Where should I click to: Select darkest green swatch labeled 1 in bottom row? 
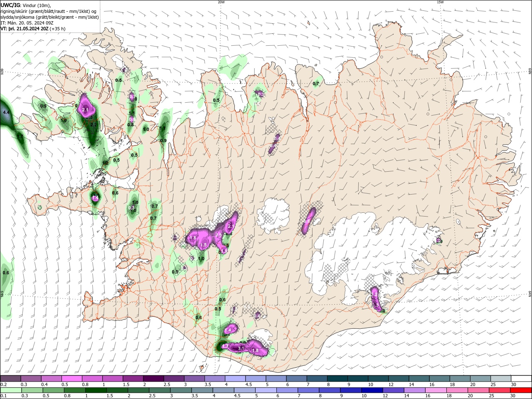coord(96,390)
